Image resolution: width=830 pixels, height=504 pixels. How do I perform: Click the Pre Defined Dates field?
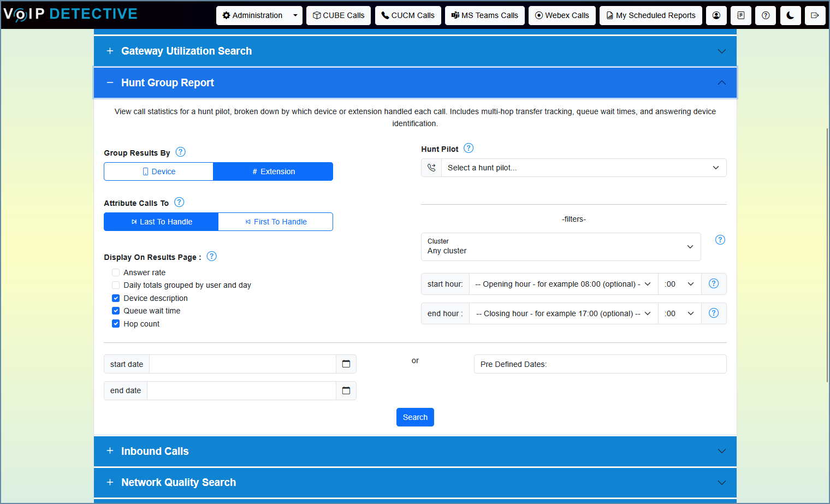tap(600, 364)
